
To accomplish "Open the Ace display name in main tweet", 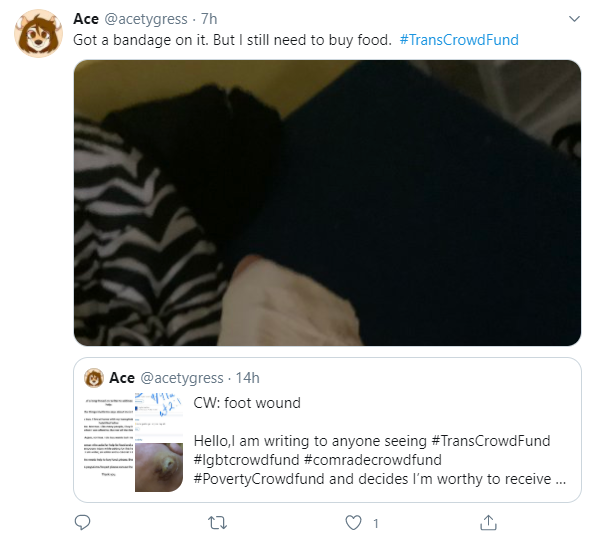I will click(x=86, y=19).
